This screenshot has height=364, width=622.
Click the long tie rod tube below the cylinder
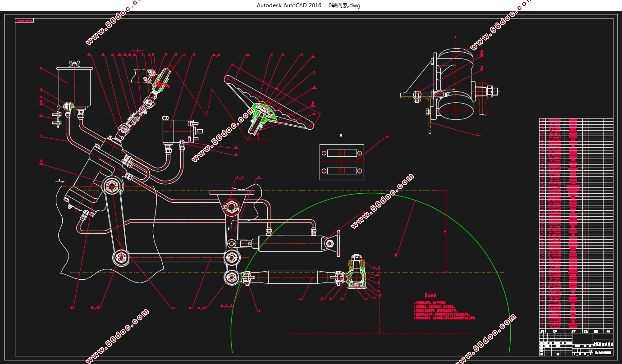(x=293, y=278)
